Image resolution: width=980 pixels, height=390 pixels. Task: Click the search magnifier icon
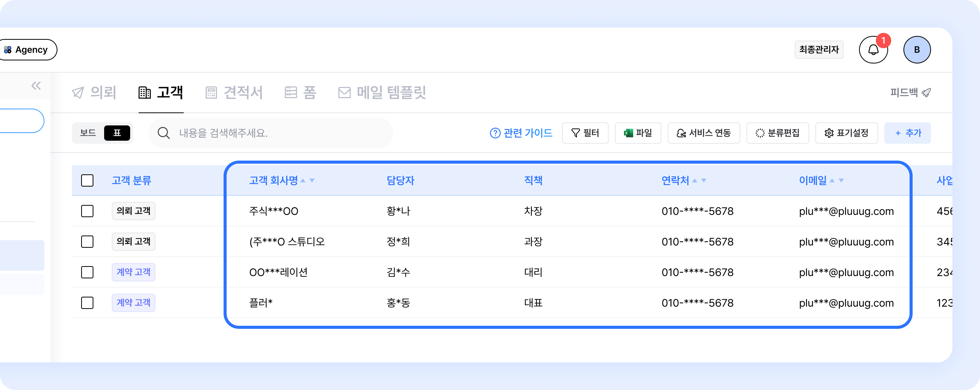coord(163,133)
